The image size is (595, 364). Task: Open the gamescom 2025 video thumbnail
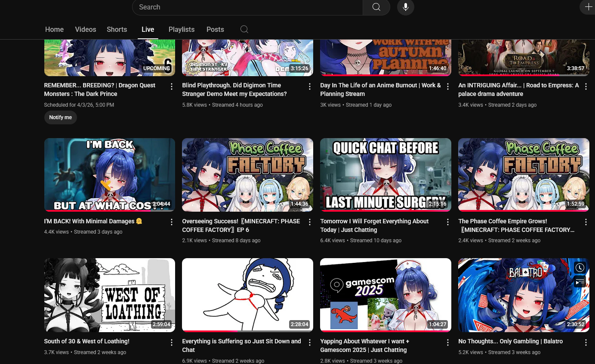[x=385, y=295]
